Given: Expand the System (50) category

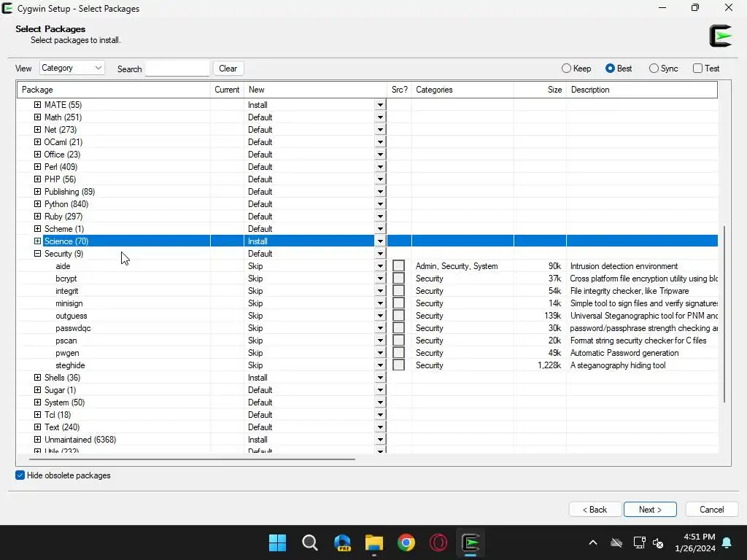Looking at the screenshot, I should [x=38, y=402].
